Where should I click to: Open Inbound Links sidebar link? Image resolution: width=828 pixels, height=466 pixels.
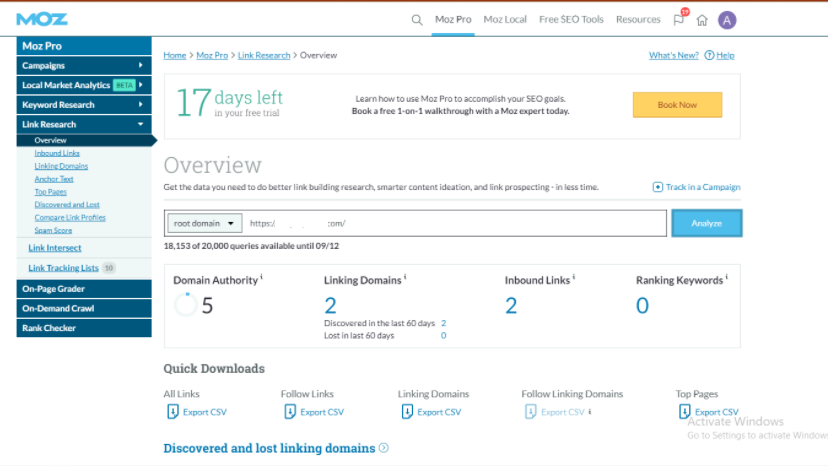coord(57,153)
